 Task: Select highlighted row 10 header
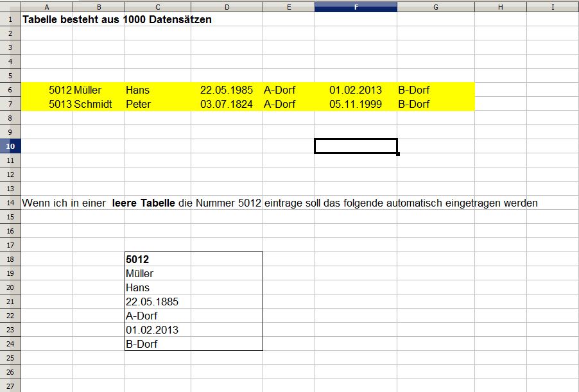point(10,146)
